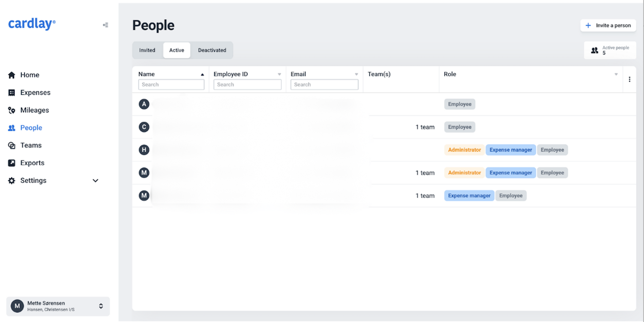644x322 pixels.
Task: Open the Email column dropdown arrow
Action: pos(356,74)
